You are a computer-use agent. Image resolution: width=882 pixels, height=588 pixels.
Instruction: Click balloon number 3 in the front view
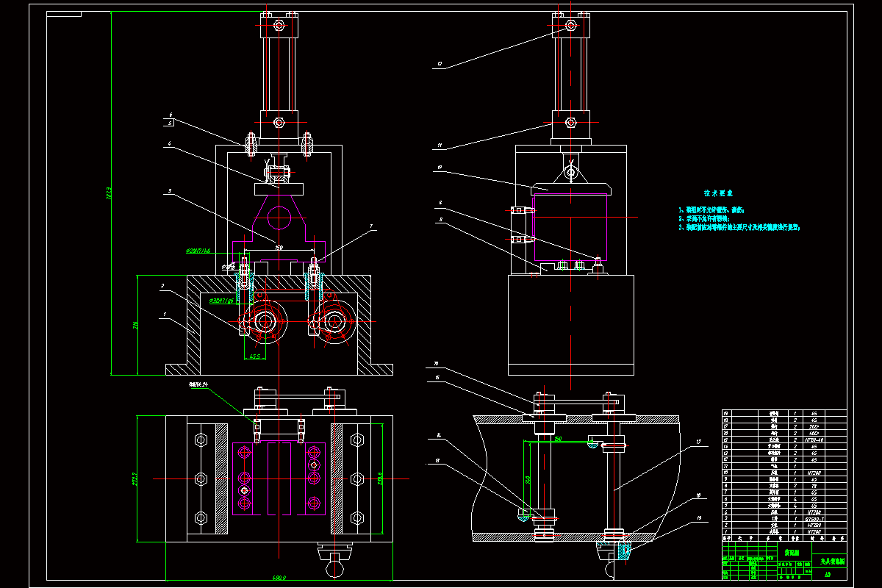(x=169, y=190)
